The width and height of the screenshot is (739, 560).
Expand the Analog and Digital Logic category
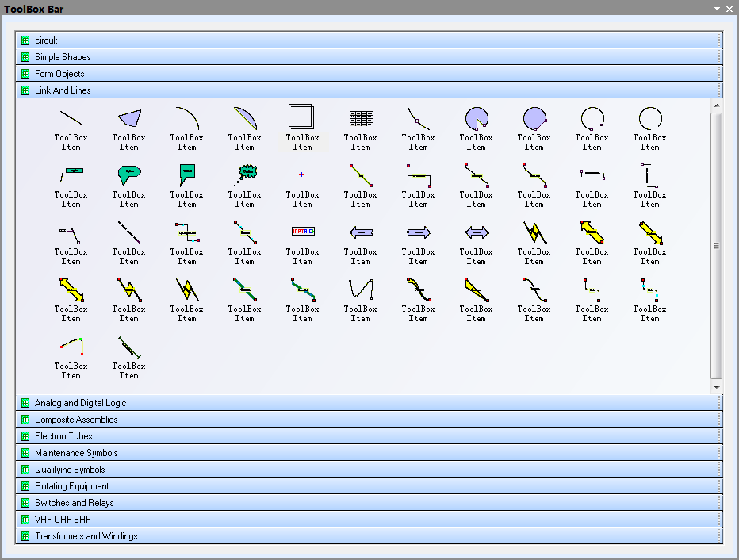coord(80,403)
